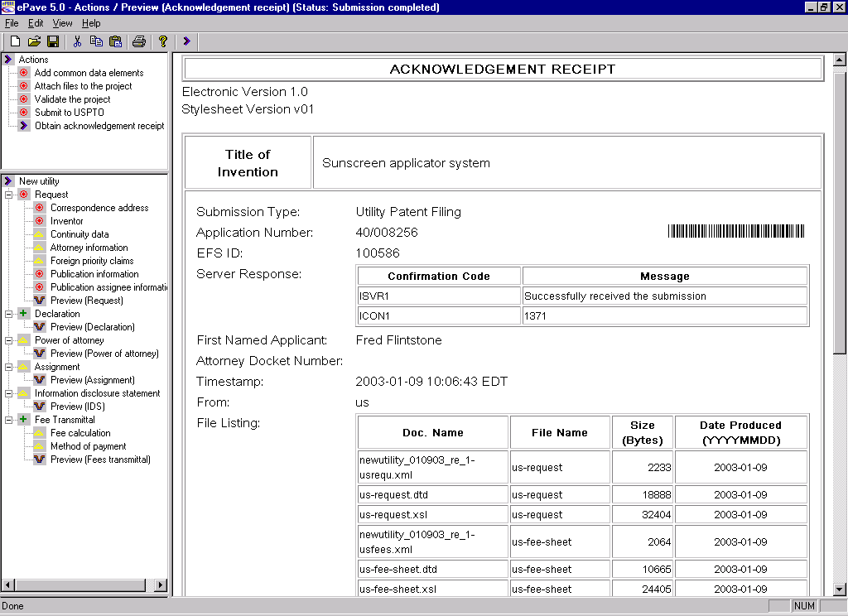
Task: Collapse the Declaration tree node
Action: [x=8, y=314]
